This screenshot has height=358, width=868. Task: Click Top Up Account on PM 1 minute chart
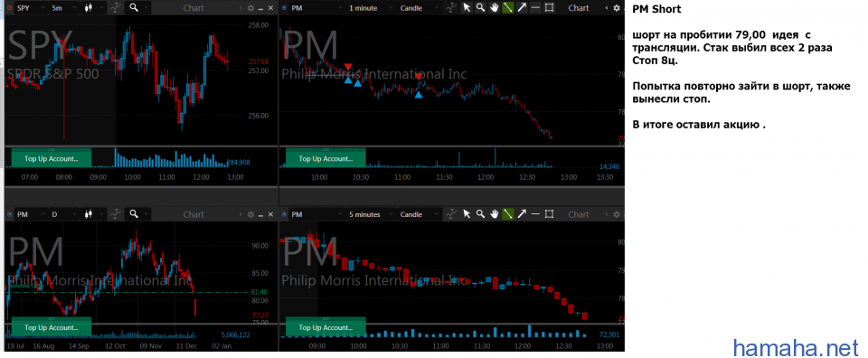point(325,158)
